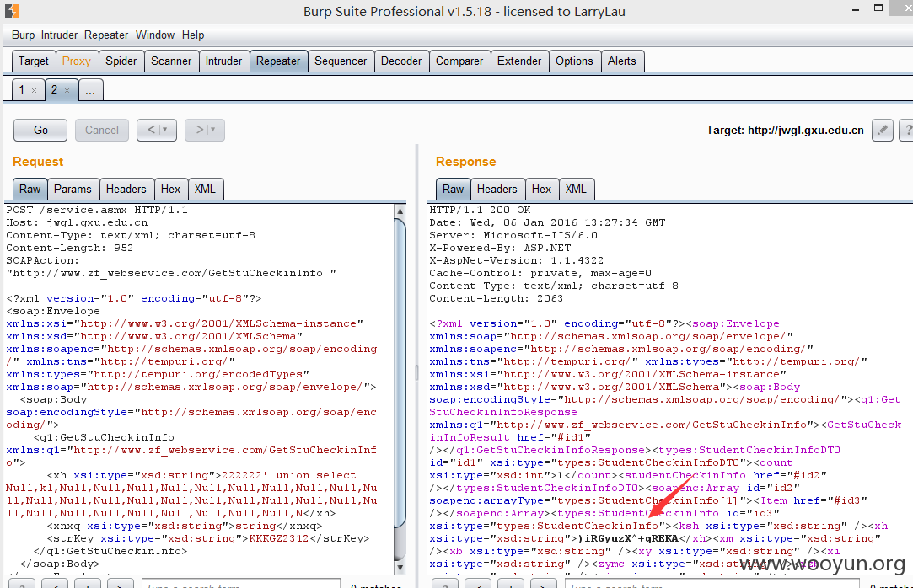
Task: Click the Request panel heading
Action: coord(38,162)
